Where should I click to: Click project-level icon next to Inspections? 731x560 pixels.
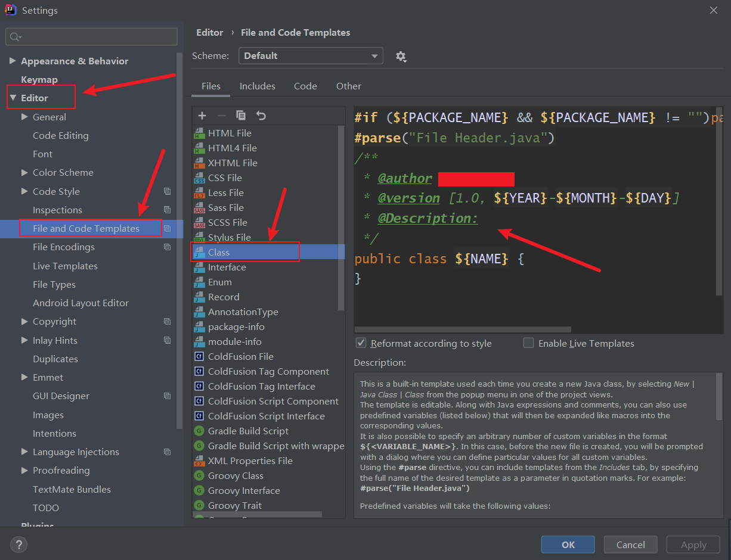click(167, 210)
